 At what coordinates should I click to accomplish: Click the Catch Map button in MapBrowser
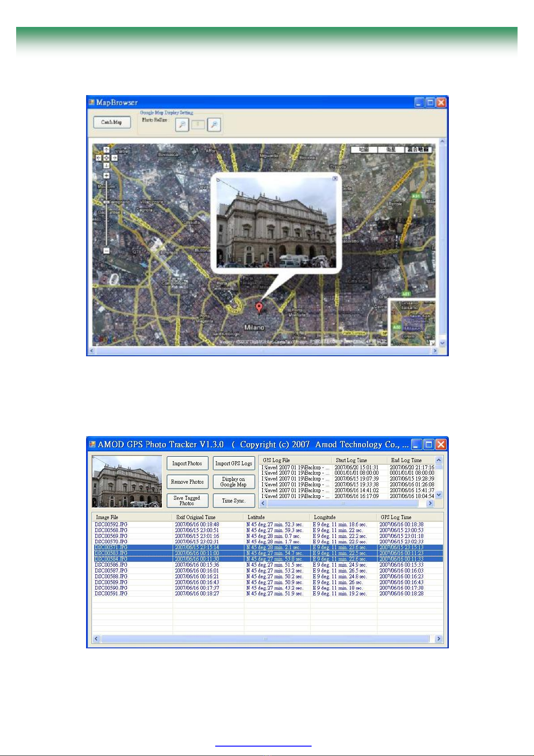(112, 122)
